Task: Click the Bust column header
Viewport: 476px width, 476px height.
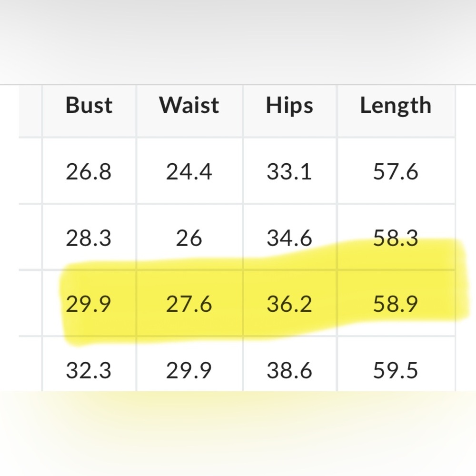Action: pyautogui.click(x=89, y=105)
